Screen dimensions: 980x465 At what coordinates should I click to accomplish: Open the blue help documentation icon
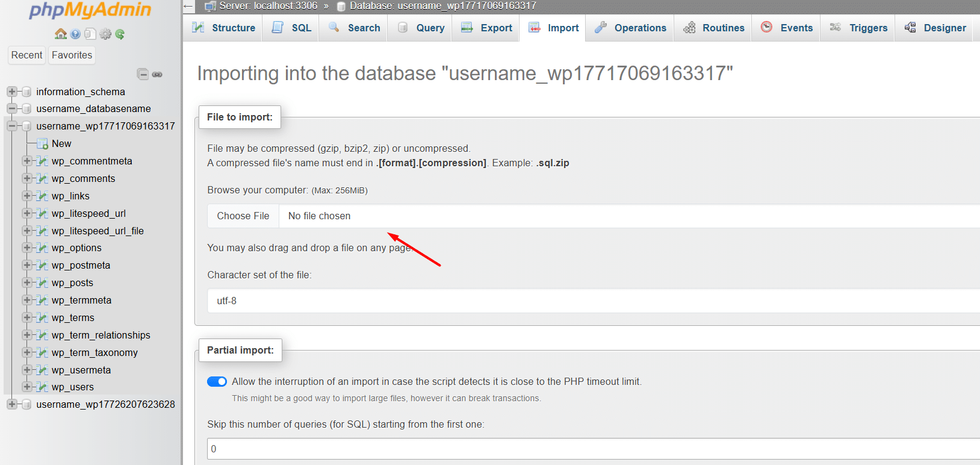(75, 34)
